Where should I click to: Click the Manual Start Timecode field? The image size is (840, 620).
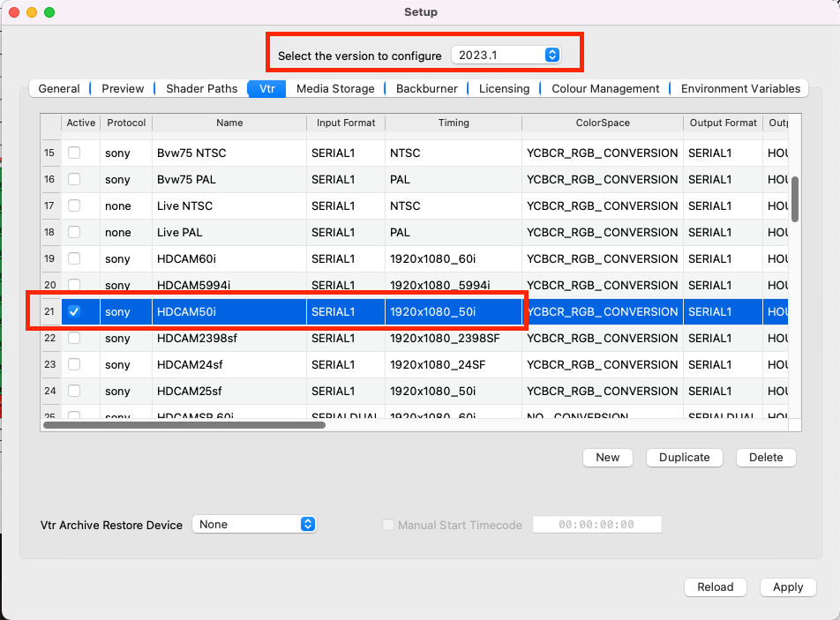tap(596, 525)
